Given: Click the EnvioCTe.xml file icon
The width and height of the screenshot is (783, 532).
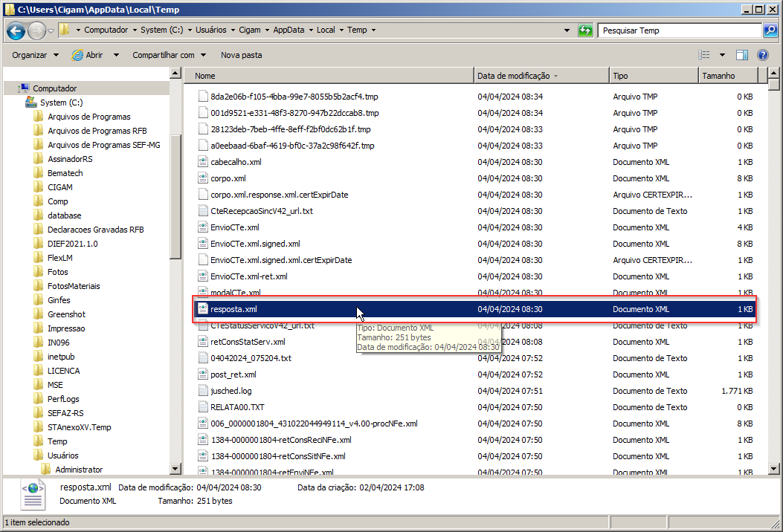Looking at the screenshot, I should [203, 227].
